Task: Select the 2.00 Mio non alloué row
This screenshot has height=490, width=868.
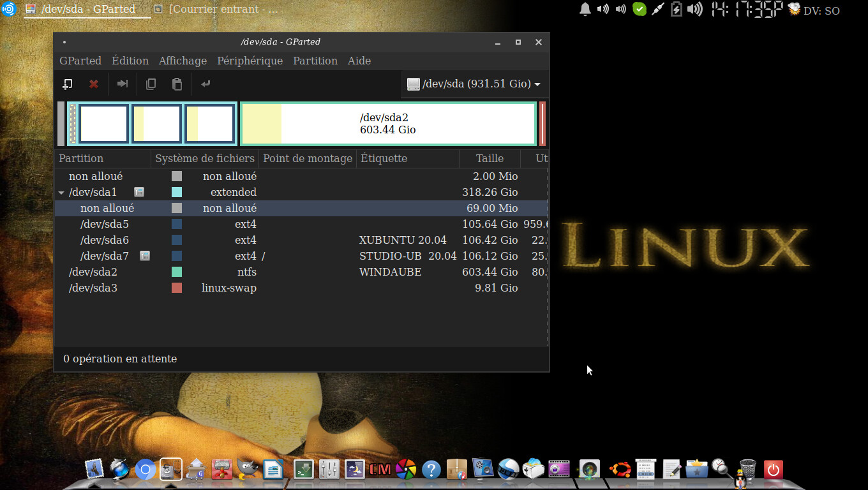Action: click(x=301, y=176)
